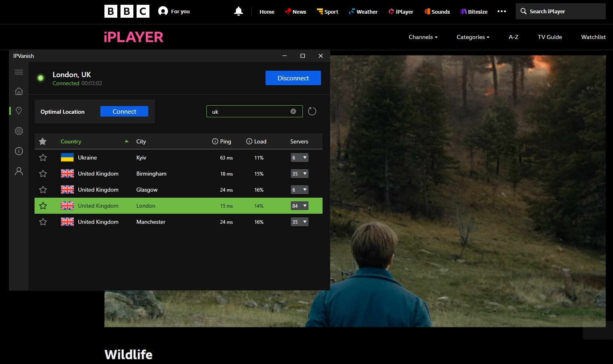The image size is (613, 364).
Task: Connect to Optimal Location
Action: click(x=124, y=111)
